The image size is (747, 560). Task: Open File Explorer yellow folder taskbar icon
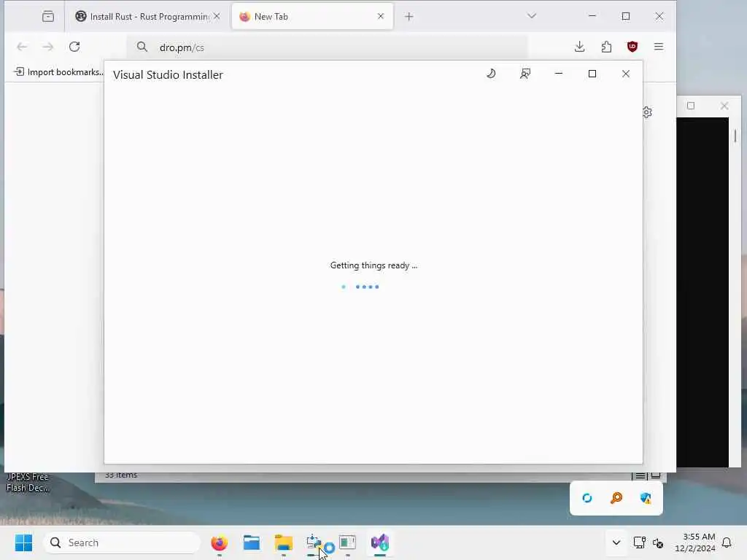pyautogui.click(x=284, y=542)
